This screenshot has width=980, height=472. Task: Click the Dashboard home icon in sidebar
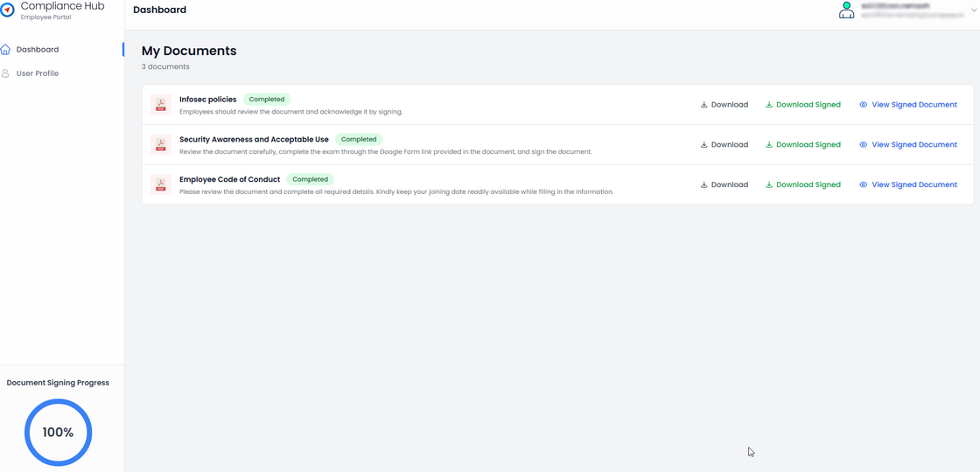pyautogui.click(x=6, y=50)
